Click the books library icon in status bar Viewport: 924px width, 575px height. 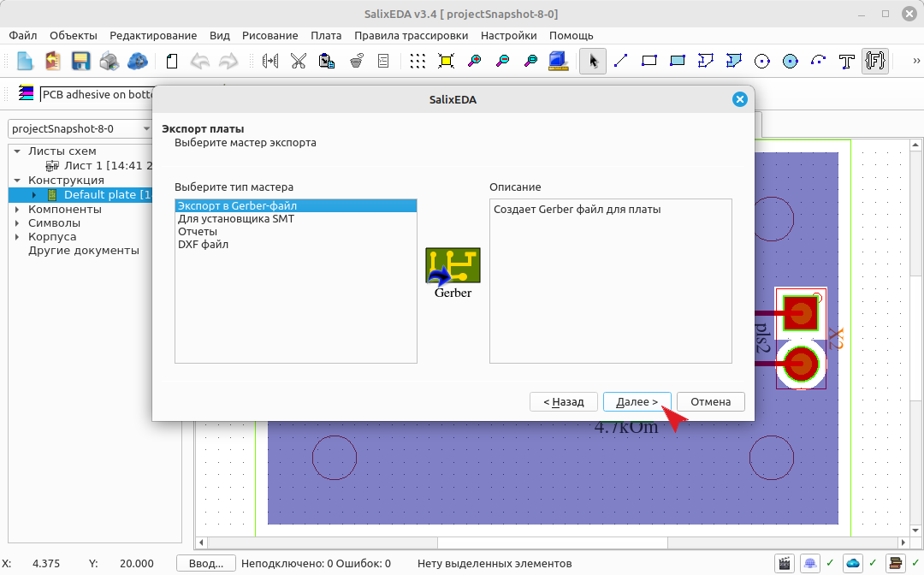coord(895,563)
